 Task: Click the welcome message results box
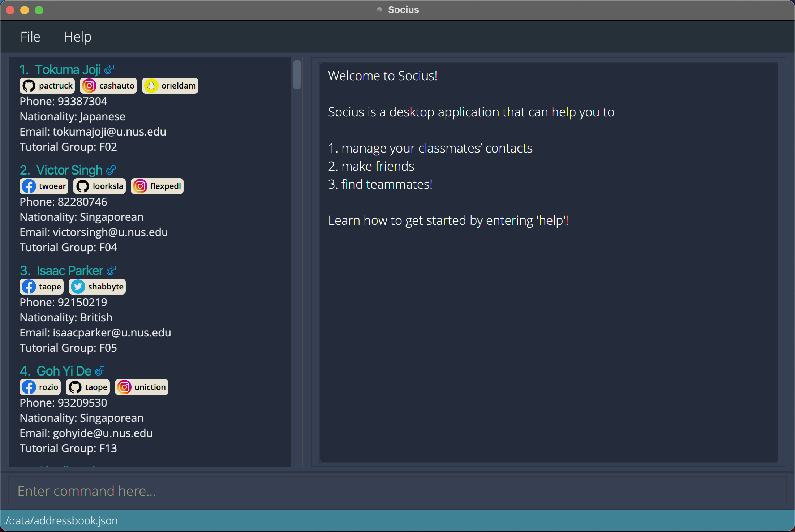549,262
